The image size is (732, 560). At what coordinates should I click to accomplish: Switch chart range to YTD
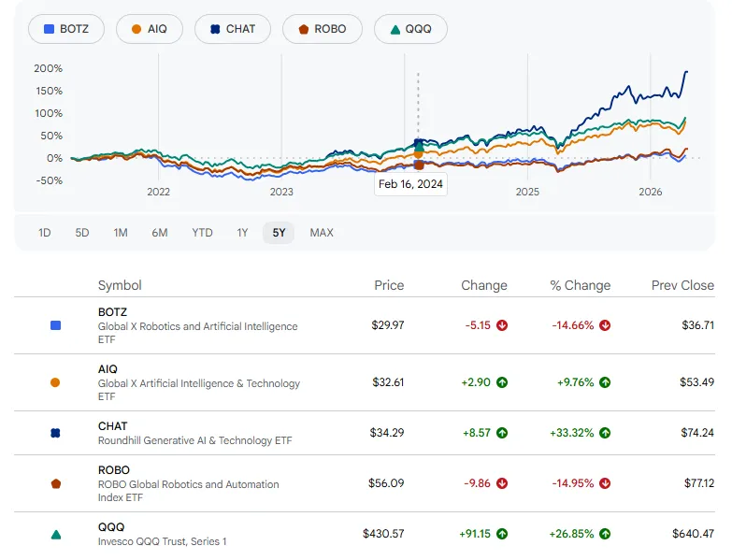tap(202, 233)
